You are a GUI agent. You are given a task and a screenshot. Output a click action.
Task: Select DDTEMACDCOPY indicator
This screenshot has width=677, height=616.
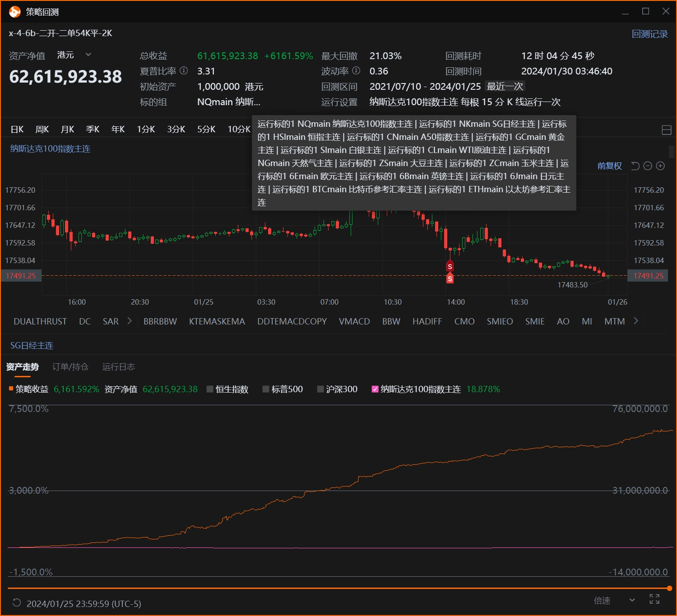[x=292, y=321]
